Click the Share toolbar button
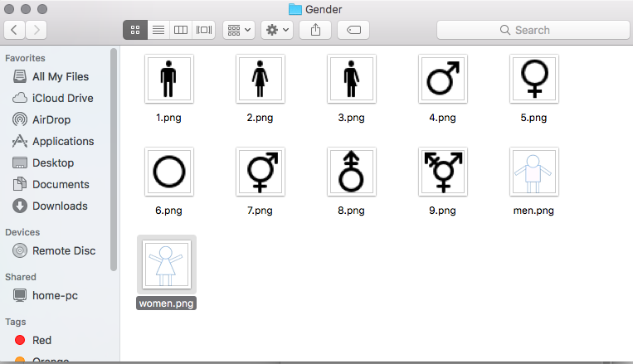This screenshot has width=633, height=364. 315,30
